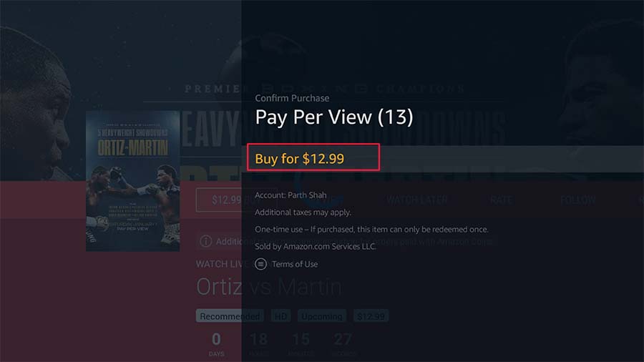Click the info icon beside Additional notice
Screen dimensions: 644x362
pos(206,241)
